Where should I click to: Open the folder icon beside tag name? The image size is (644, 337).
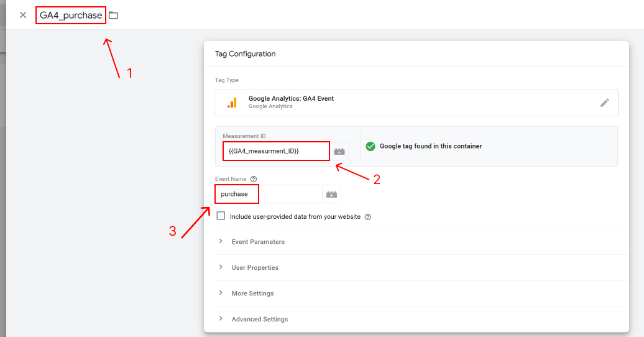[113, 15]
